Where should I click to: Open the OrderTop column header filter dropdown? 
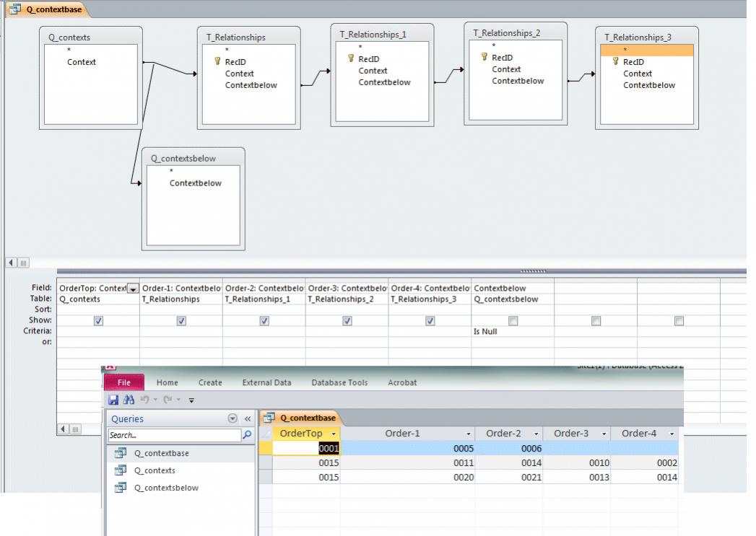[333, 434]
